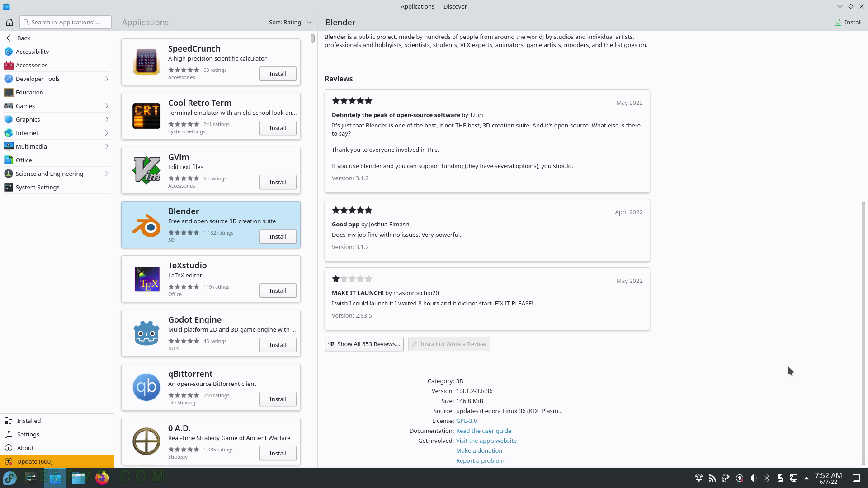
Task: Open Discover Settings page
Action: coord(57,434)
